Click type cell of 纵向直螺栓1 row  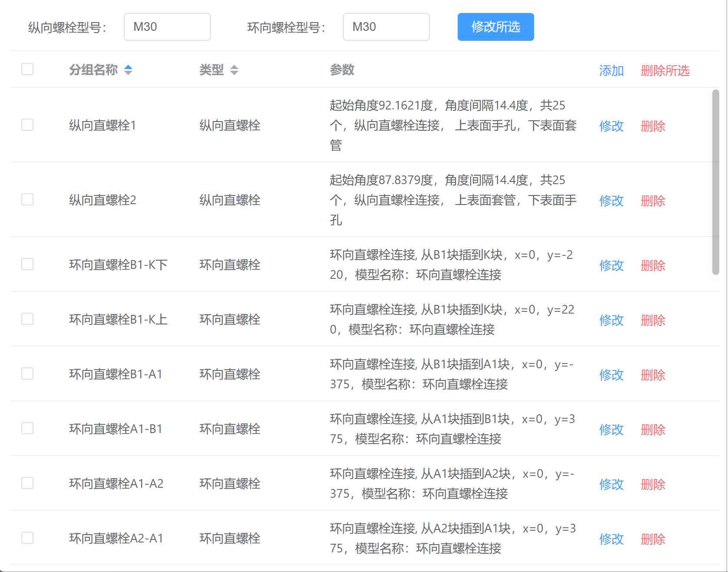(x=230, y=126)
